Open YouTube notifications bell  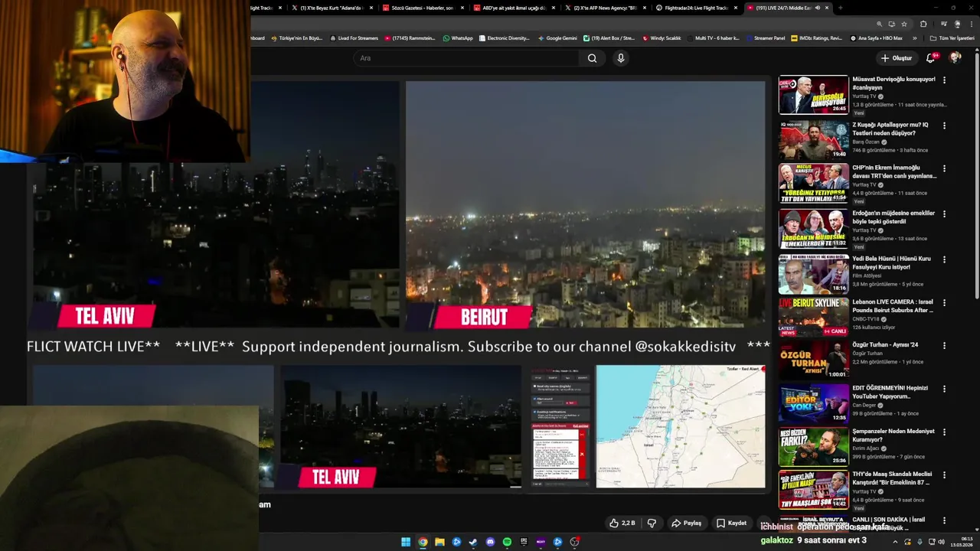[x=931, y=58]
